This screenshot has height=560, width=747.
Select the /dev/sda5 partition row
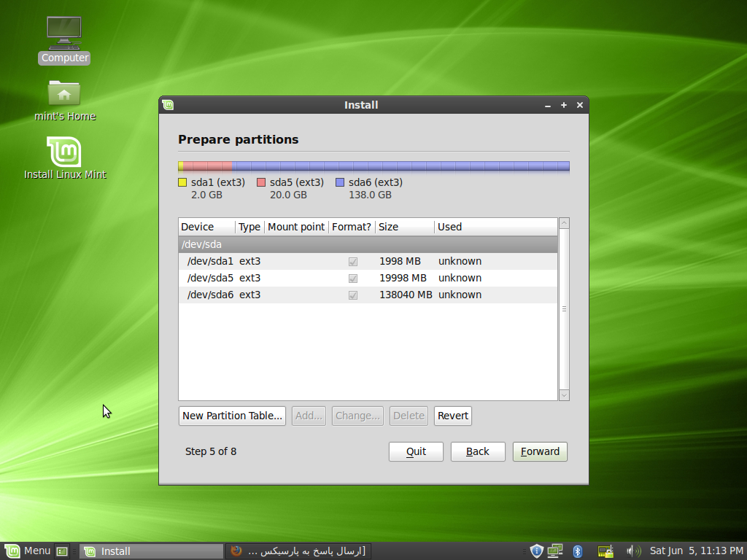368,278
